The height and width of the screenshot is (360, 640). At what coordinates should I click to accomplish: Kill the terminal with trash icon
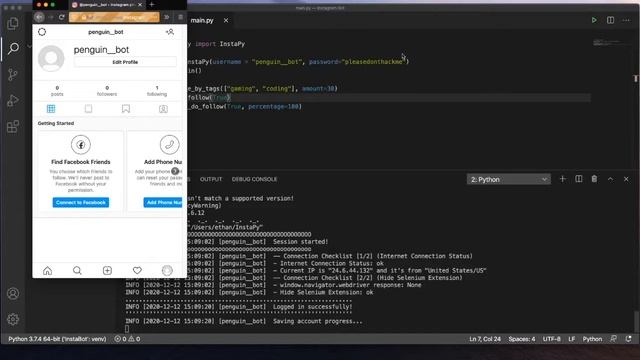594,179
